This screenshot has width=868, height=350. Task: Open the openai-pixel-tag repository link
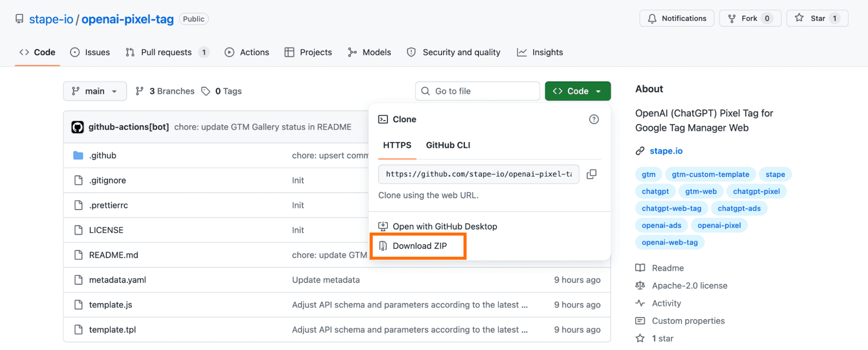(128, 19)
